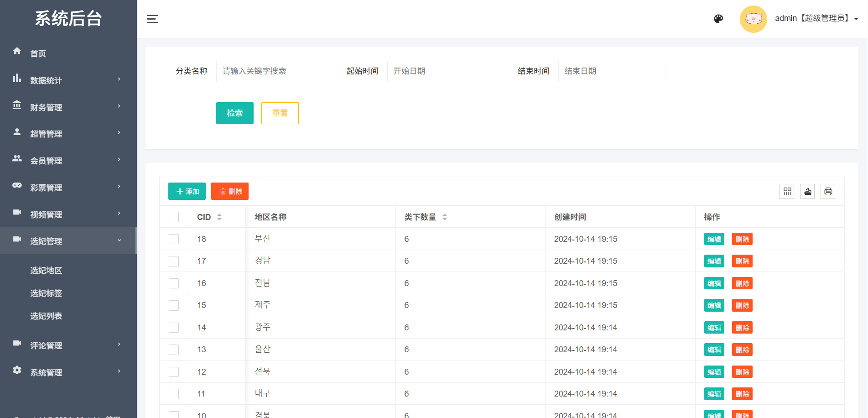Screen dimensions: 868x418
Task: Expand the 会员管理 sidebar section
Action: [68, 160]
